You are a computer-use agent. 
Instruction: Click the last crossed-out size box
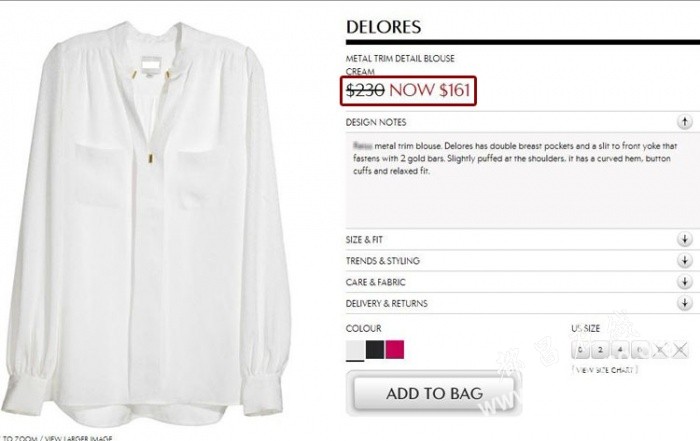tap(680, 350)
